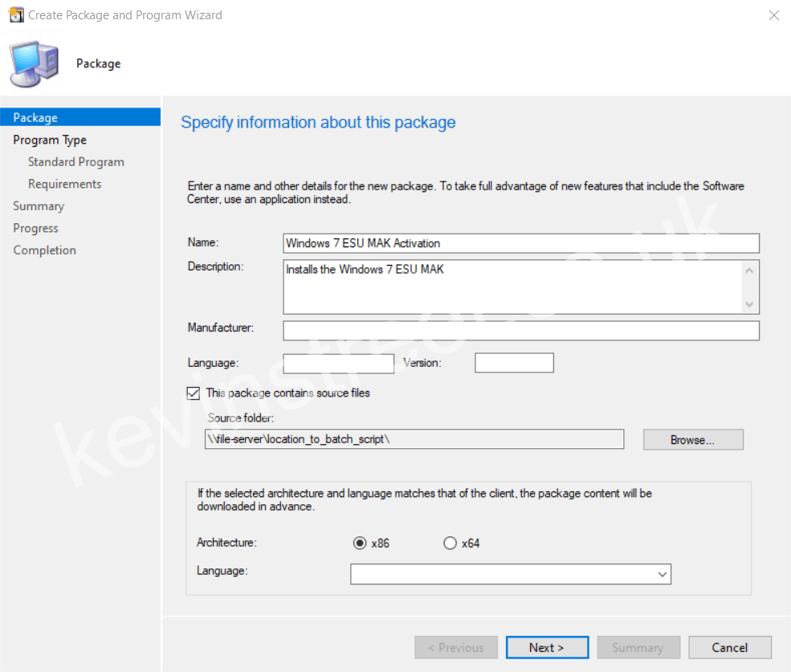Click the Version input field
The image size is (791, 672).
[x=513, y=362]
